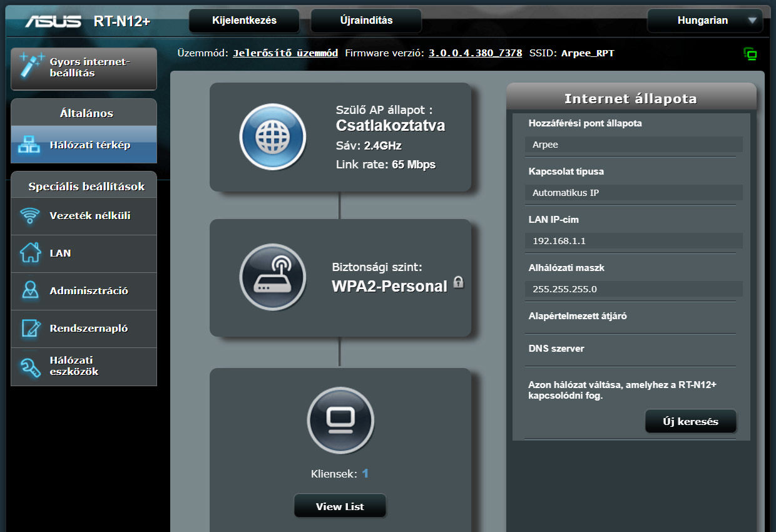This screenshot has height=532, width=776.
Task: Click the Sáv: 2.4GHz text
Action: (x=369, y=146)
